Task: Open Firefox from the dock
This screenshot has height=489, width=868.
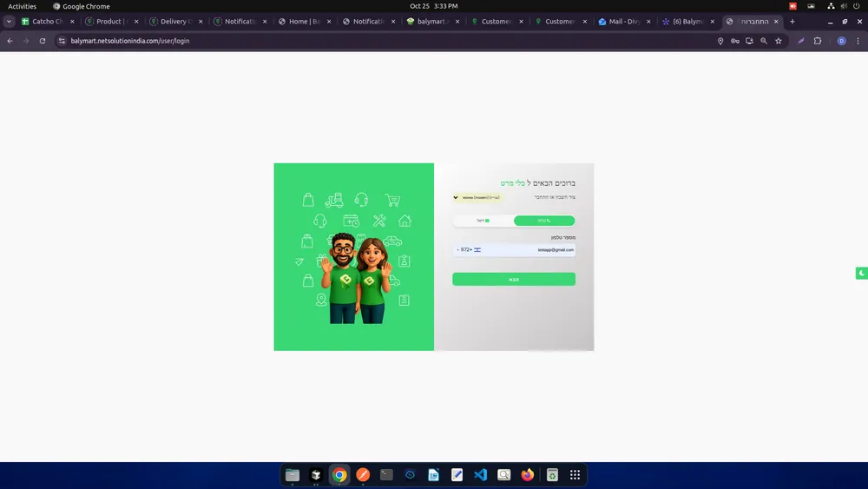Action: point(528,475)
